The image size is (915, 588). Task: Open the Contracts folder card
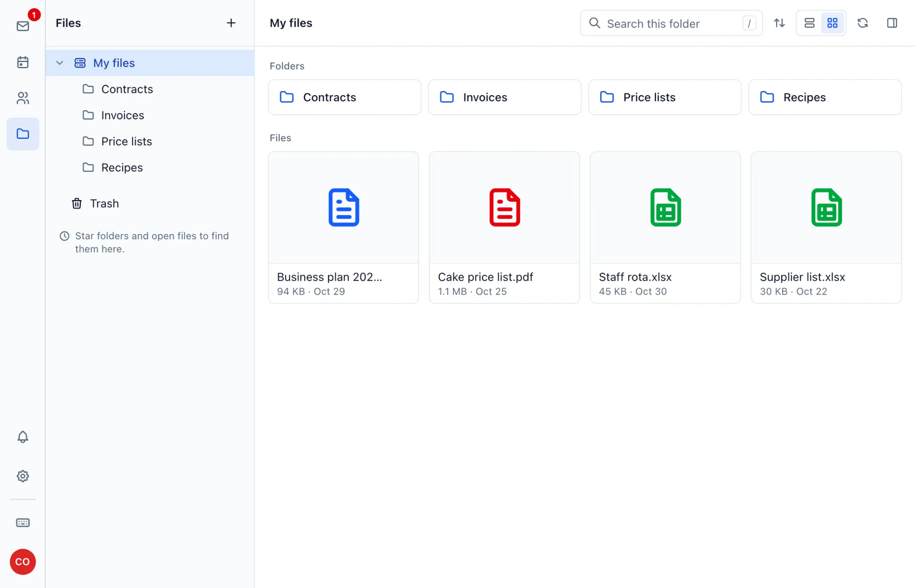point(344,97)
